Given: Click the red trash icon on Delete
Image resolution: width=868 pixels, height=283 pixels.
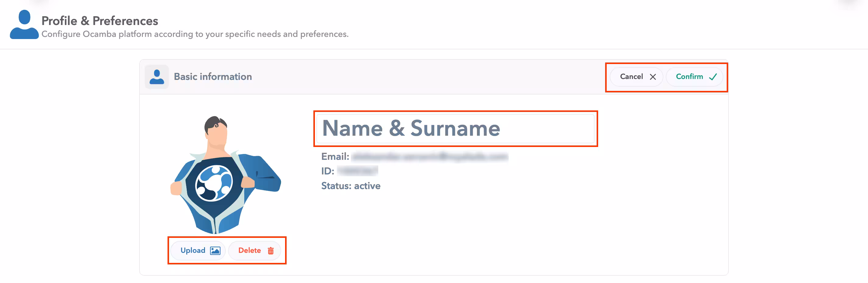Looking at the screenshot, I should (x=270, y=251).
